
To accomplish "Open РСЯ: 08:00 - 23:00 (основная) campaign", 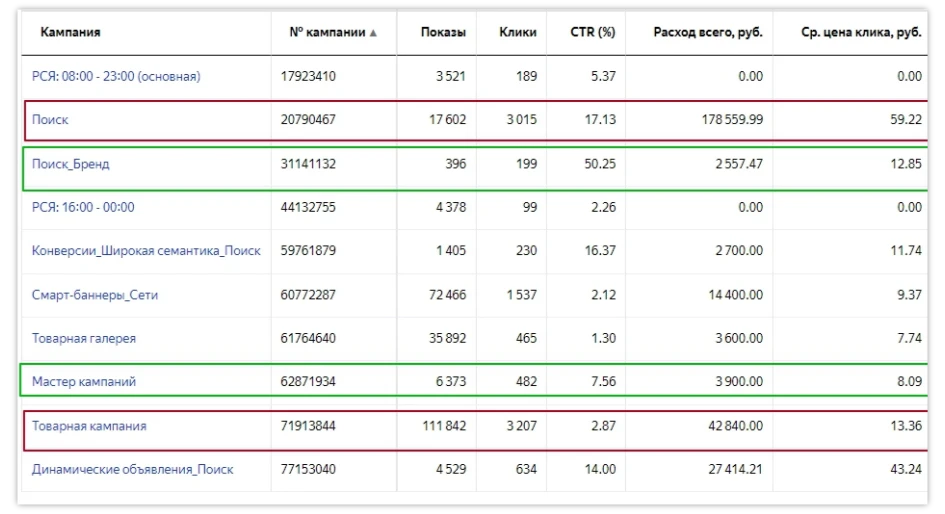I will 116,76.
